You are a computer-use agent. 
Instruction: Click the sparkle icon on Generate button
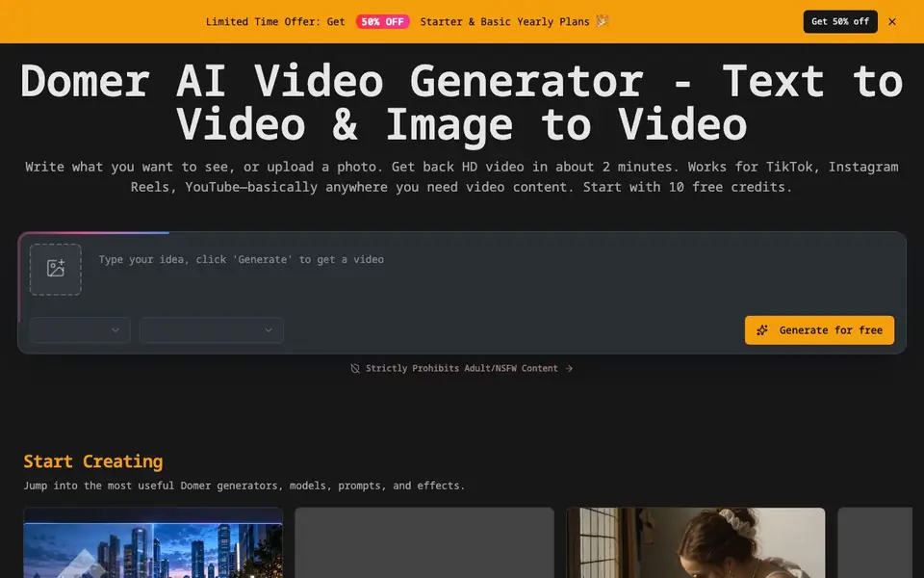click(762, 330)
